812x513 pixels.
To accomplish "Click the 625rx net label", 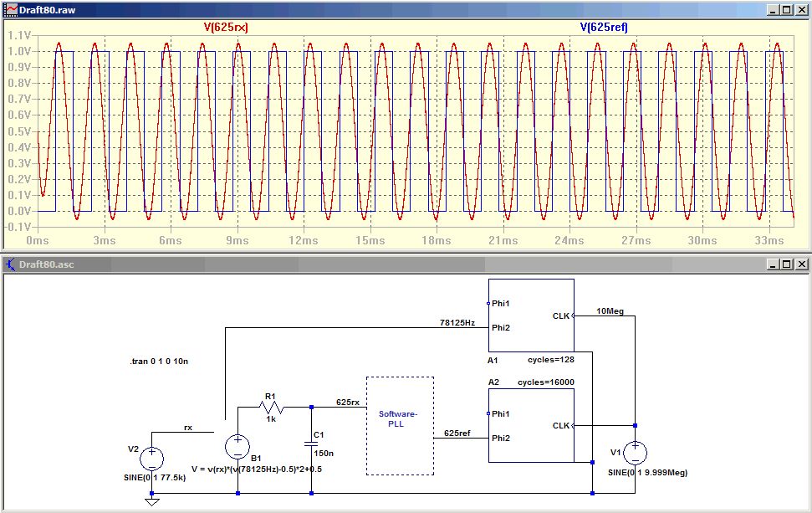I will [348, 402].
